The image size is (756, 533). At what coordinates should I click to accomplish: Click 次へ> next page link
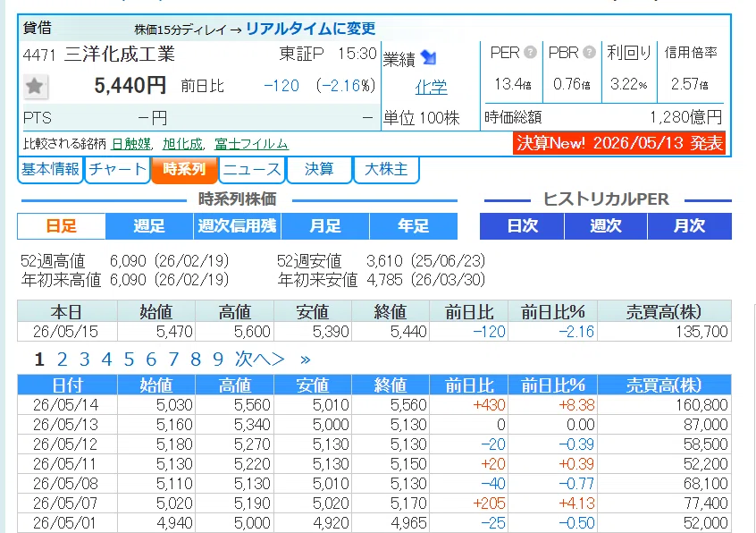point(260,360)
